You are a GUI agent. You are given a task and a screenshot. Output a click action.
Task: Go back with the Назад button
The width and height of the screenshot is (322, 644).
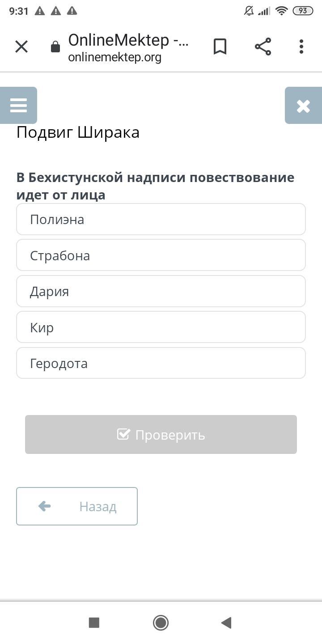77,506
